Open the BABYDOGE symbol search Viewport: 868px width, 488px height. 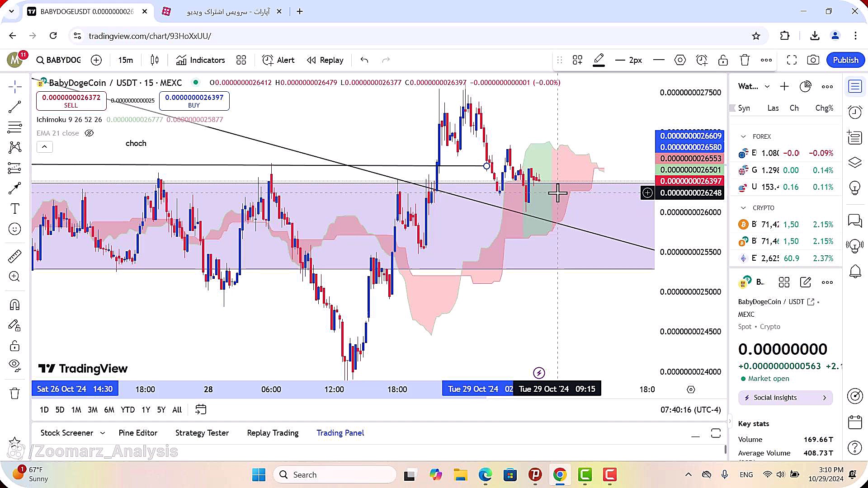click(59, 60)
